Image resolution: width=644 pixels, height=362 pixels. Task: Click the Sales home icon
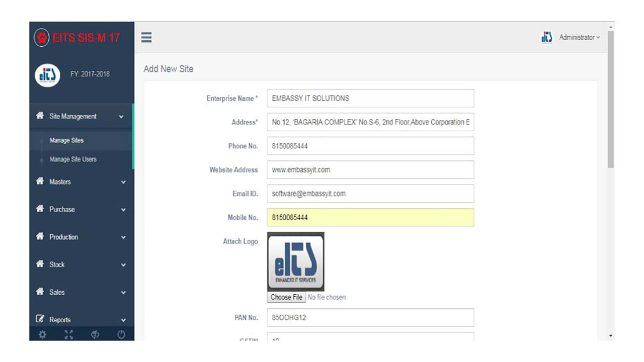[40, 292]
